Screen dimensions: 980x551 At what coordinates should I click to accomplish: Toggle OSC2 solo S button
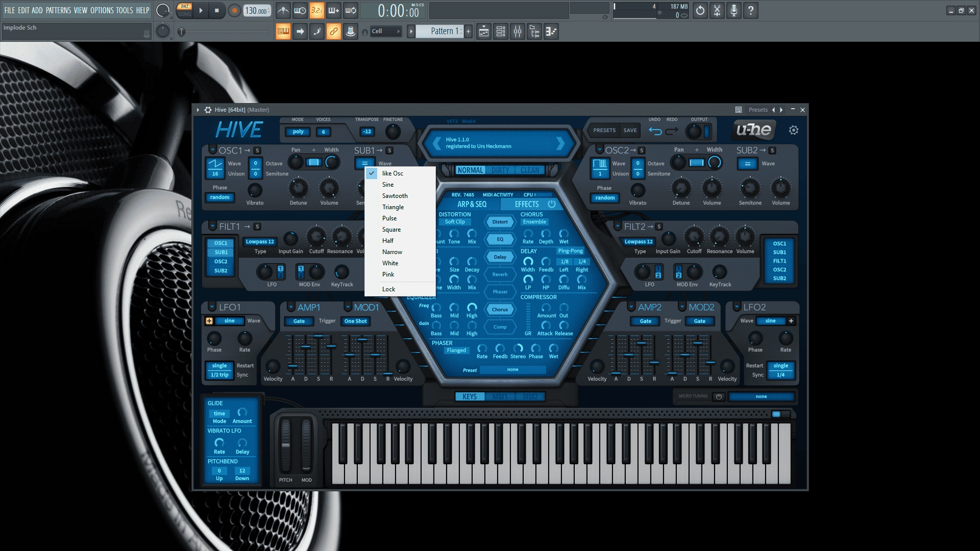point(642,151)
